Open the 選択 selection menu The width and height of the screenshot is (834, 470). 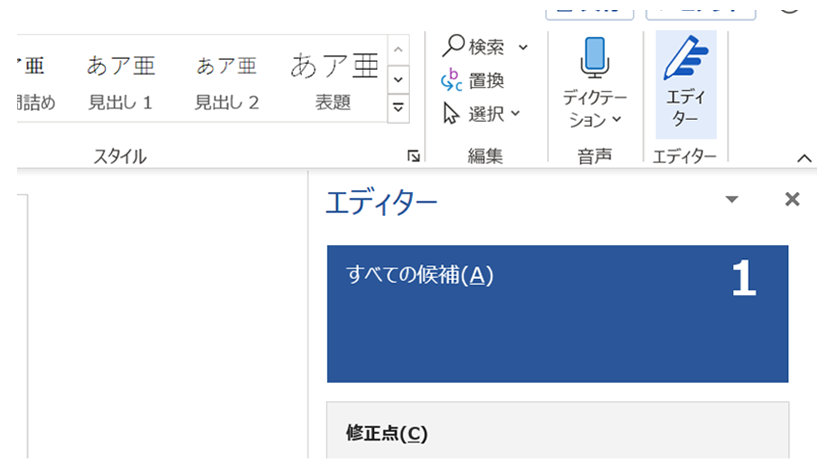point(481,113)
